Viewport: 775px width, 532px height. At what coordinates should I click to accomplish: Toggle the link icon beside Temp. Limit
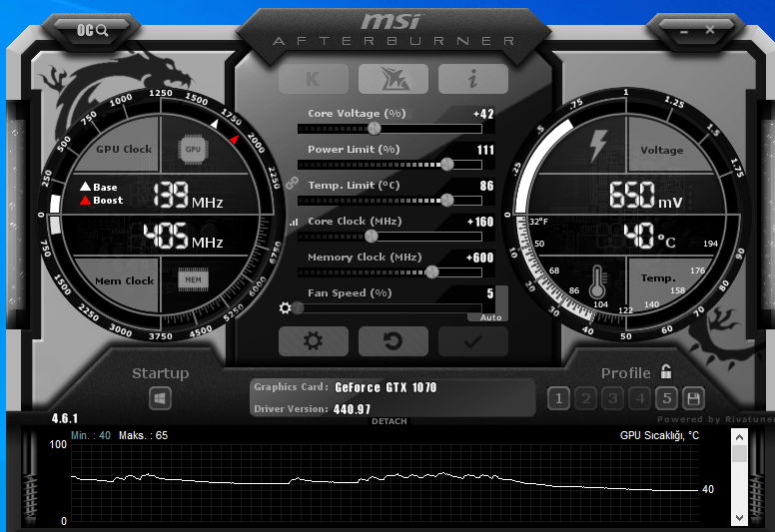pyautogui.click(x=292, y=184)
